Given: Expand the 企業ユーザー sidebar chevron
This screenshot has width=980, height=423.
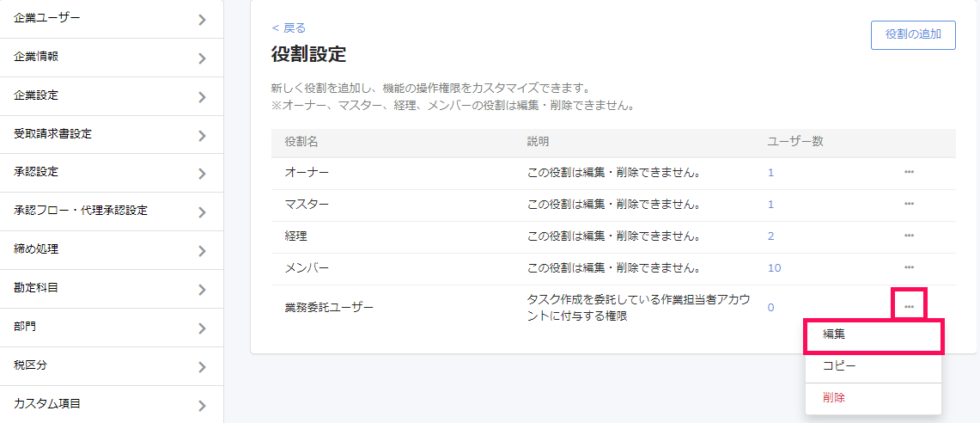Looking at the screenshot, I should pos(201,20).
